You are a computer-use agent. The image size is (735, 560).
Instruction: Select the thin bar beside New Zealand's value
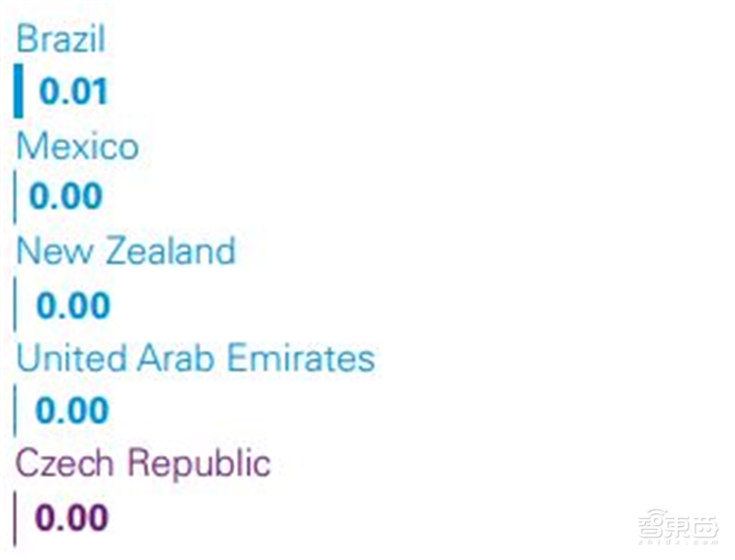pyautogui.click(x=15, y=305)
